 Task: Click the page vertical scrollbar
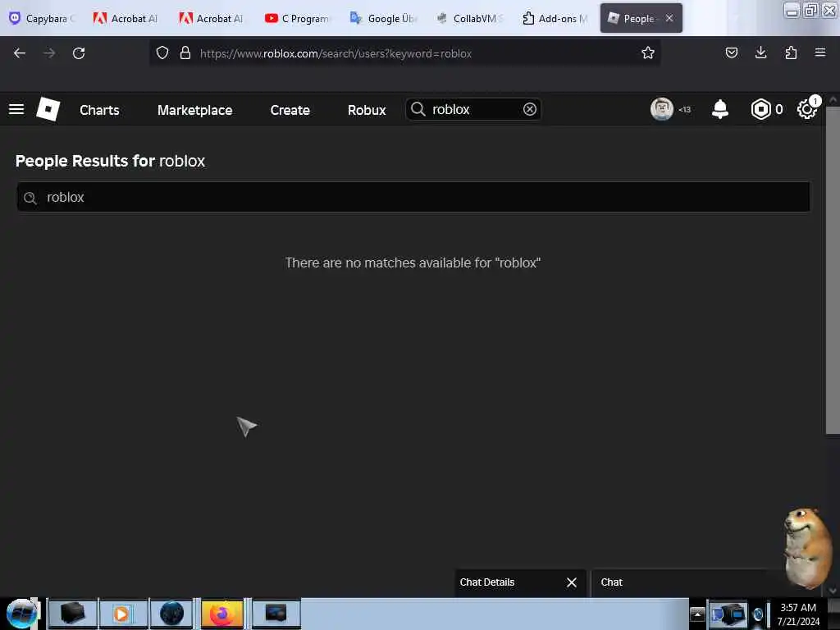(x=832, y=271)
